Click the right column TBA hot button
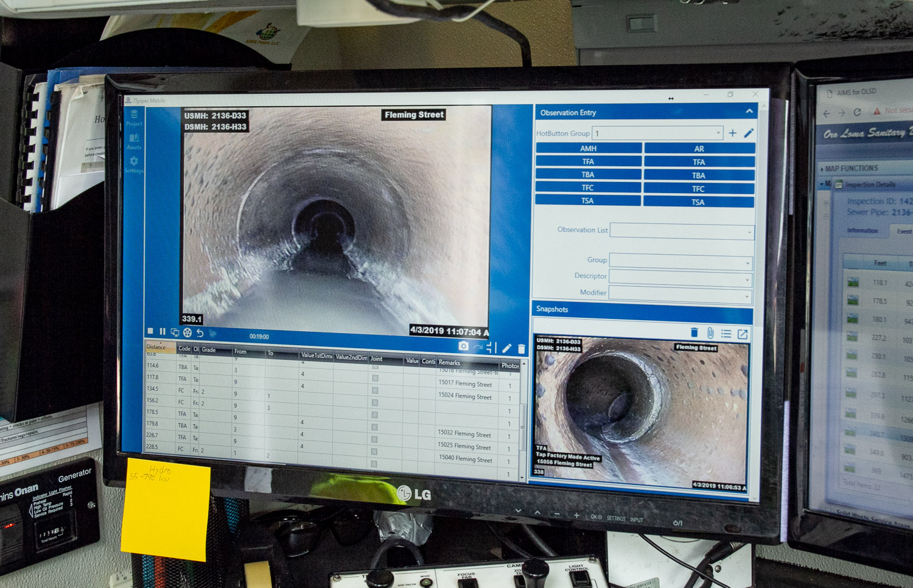This screenshot has height=588, width=913. pos(699,175)
